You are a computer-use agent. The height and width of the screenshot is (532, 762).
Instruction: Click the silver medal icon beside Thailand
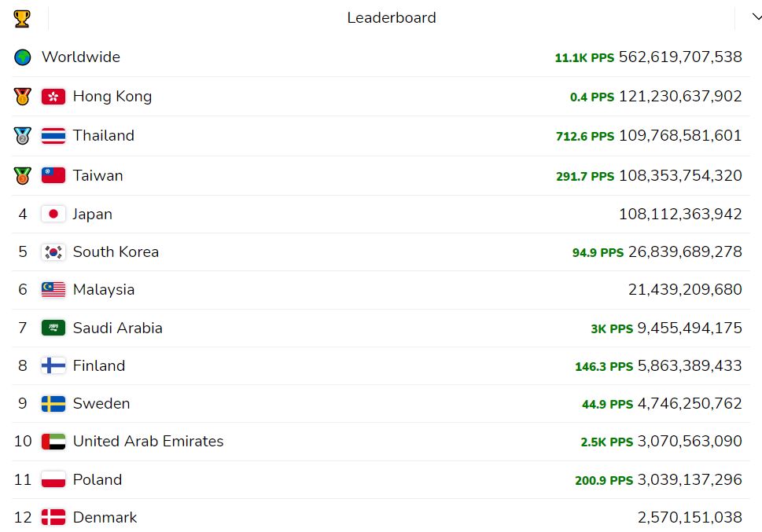(22, 136)
